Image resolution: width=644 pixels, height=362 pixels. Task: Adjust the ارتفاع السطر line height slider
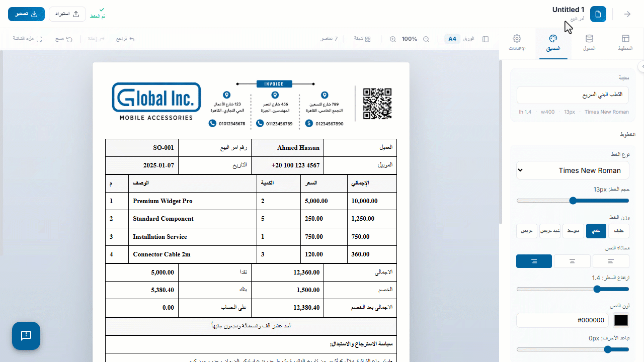[x=573, y=289]
